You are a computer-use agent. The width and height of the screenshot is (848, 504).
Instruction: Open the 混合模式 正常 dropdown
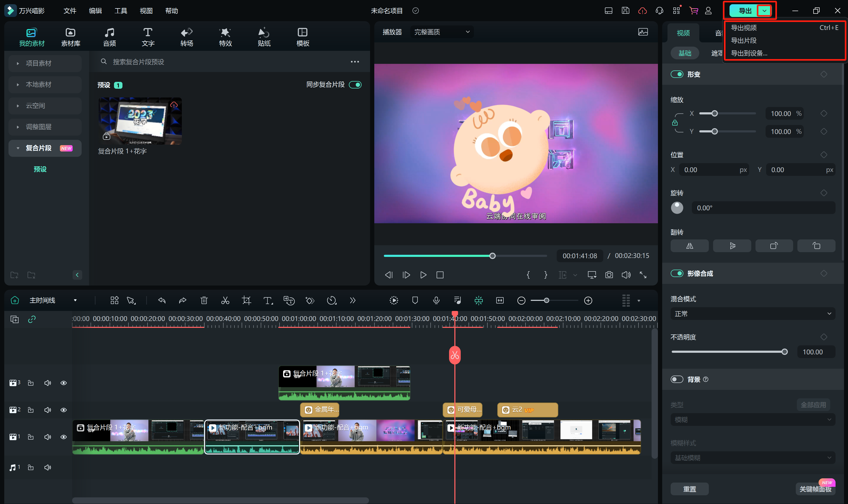click(753, 314)
